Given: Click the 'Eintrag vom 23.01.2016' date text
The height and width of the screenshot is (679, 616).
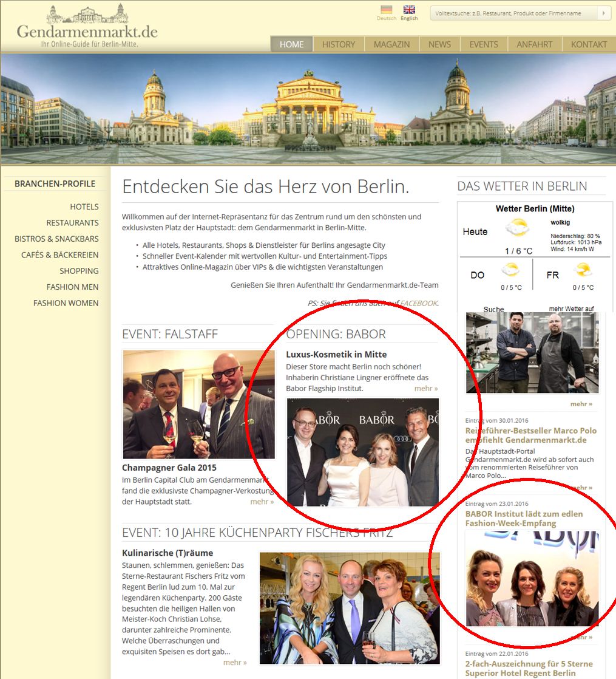Looking at the screenshot, I should tap(496, 503).
